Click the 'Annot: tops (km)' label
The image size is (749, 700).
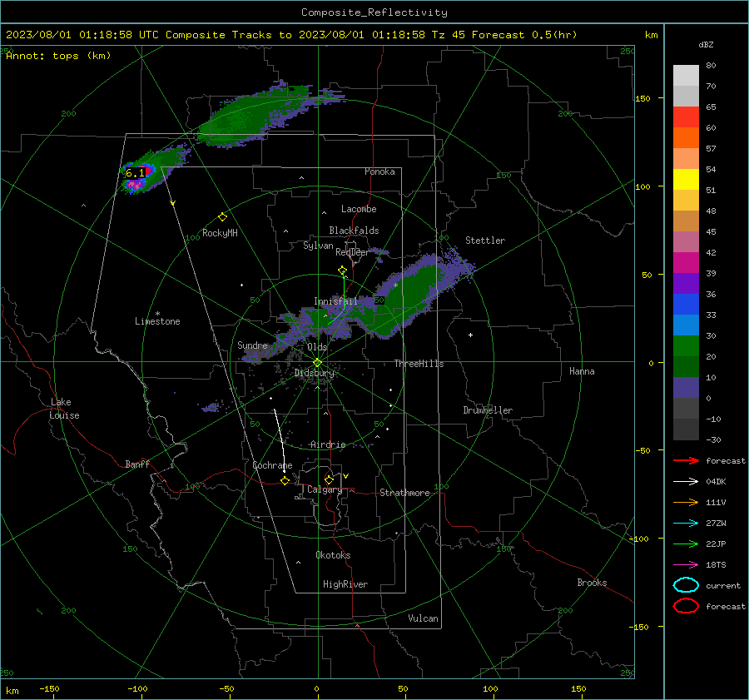58,56
